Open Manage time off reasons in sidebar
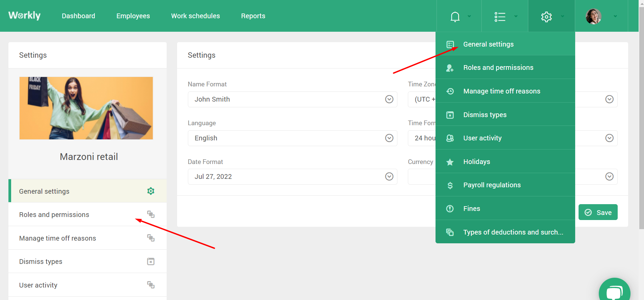The height and width of the screenshot is (300, 644). click(88, 238)
